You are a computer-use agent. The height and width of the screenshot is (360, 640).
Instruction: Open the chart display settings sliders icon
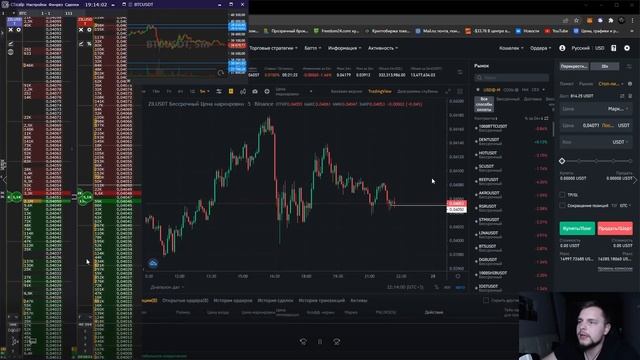click(219, 91)
